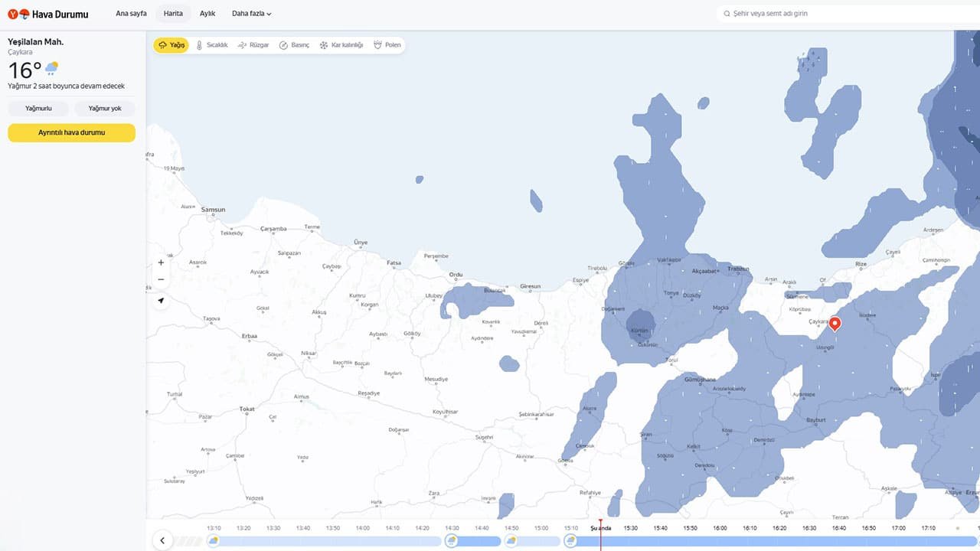
Task: Switch map layer to Sıcaklık
Action: coord(211,45)
